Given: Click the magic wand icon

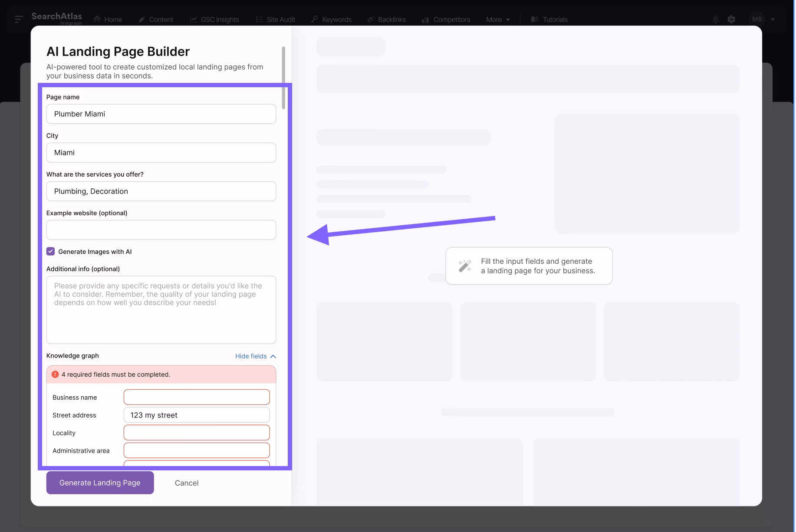Looking at the screenshot, I should pyautogui.click(x=464, y=266).
